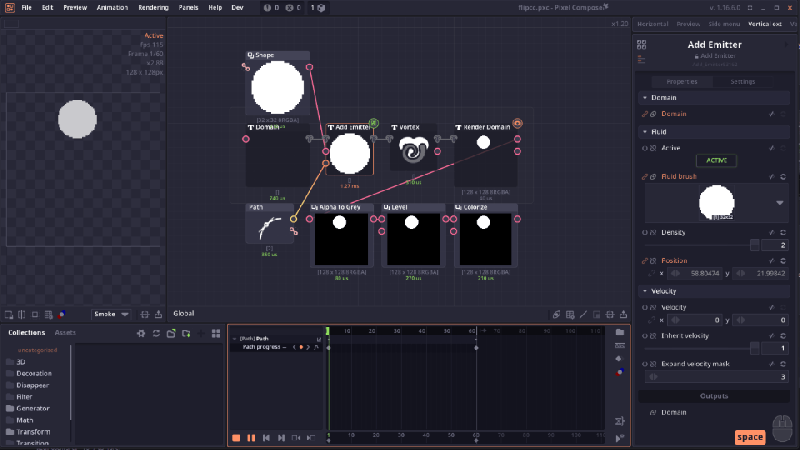Click the split view icon under preview
The image size is (800, 450).
pyautogui.click(x=21, y=314)
